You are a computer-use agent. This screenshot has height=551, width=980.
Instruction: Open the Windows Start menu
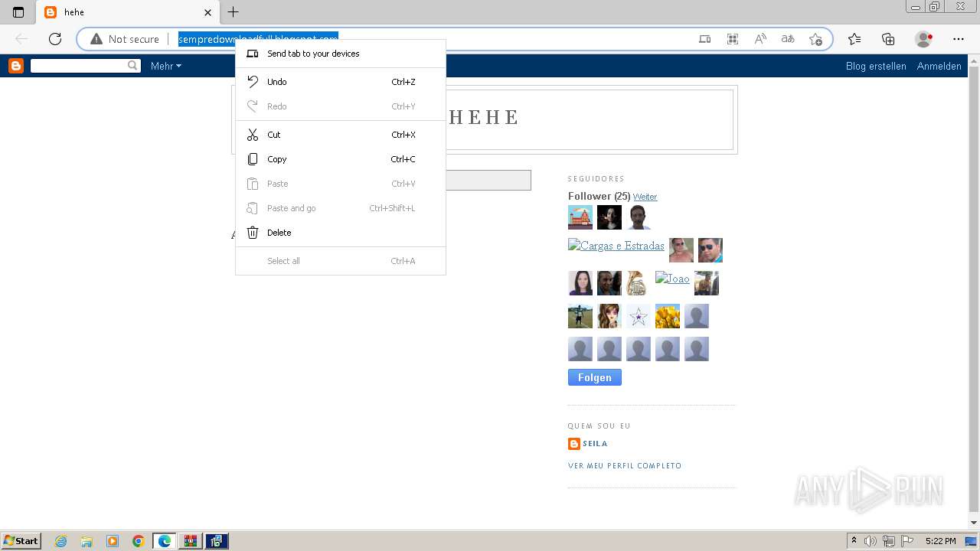tap(21, 541)
